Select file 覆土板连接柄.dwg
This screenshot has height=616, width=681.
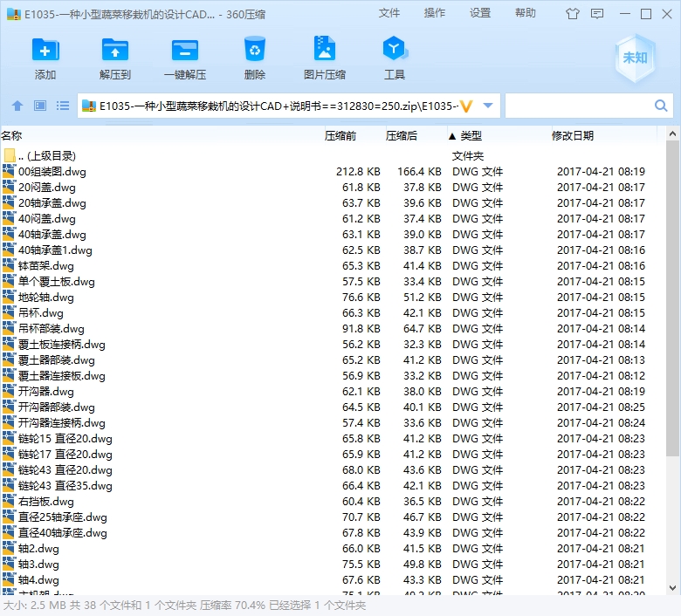(x=62, y=345)
